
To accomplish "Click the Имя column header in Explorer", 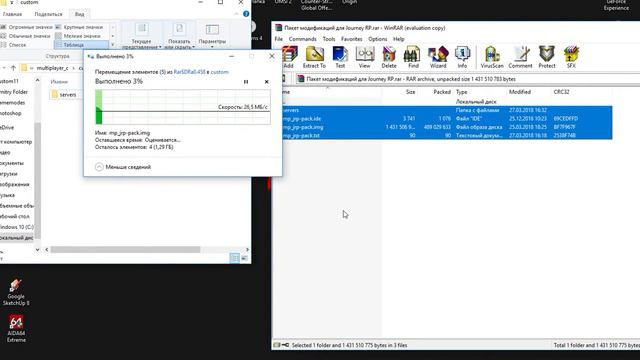I will (59, 82).
